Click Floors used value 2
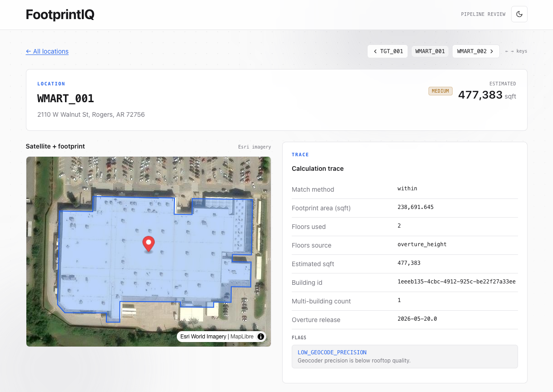553x392 pixels. (x=399, y=226)
